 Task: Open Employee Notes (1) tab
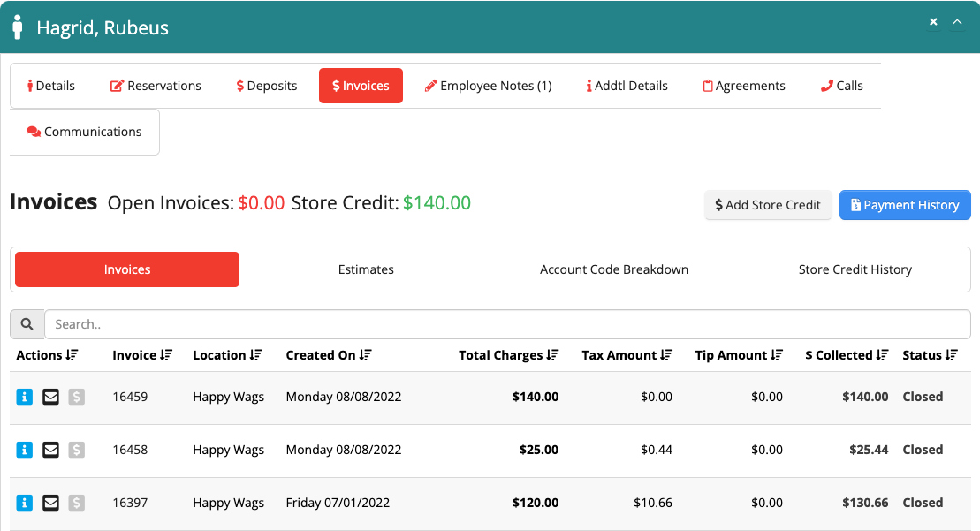coord(488,86)
